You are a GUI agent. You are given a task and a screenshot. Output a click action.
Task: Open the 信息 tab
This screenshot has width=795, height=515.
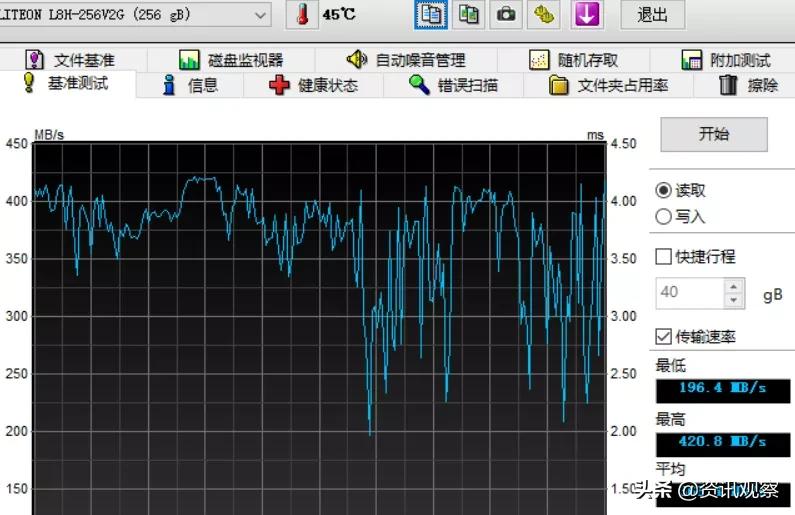coord(190,85)
